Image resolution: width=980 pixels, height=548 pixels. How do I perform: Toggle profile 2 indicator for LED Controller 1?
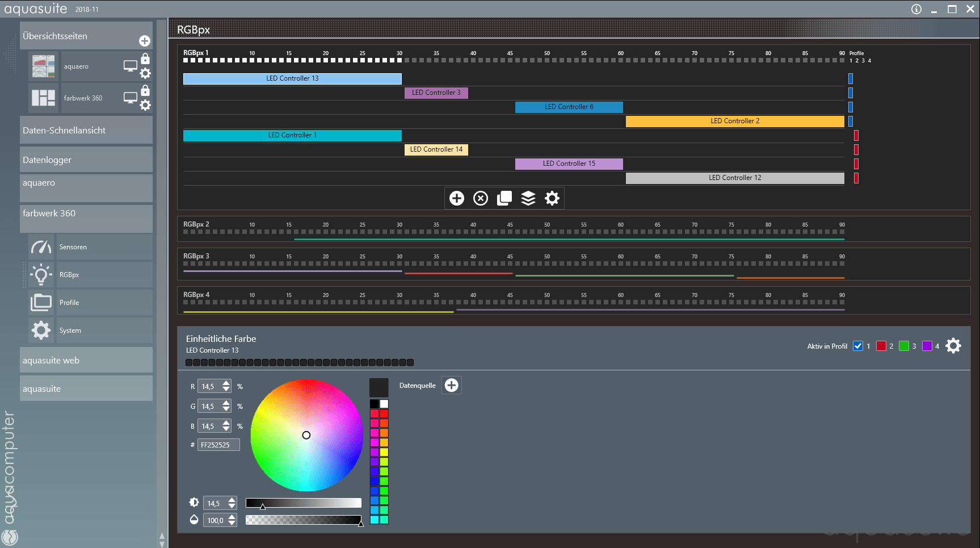pyautogui.click(x=856, y=135)
